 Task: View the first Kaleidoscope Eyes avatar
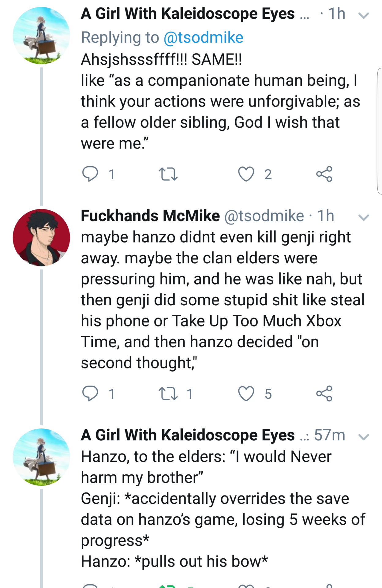41,36
